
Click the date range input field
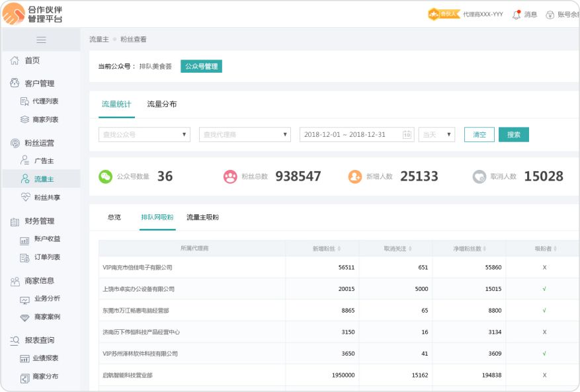351,135
